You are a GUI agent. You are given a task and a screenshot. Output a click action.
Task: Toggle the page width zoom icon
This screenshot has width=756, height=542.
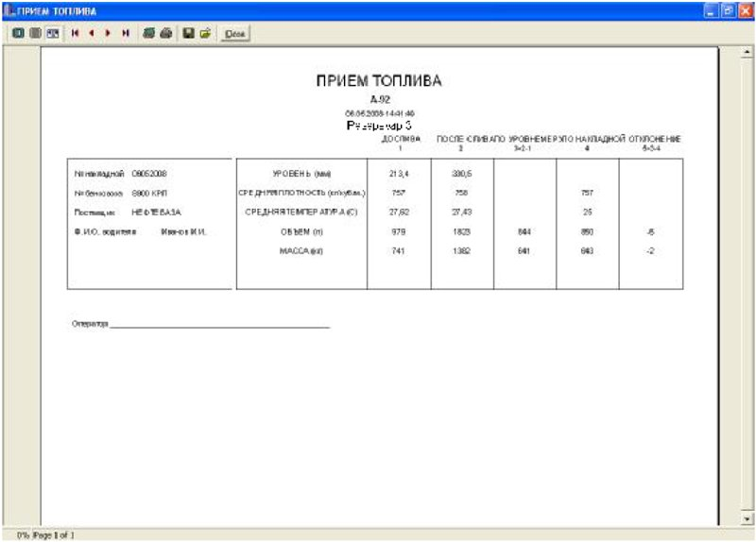point(53,33)
